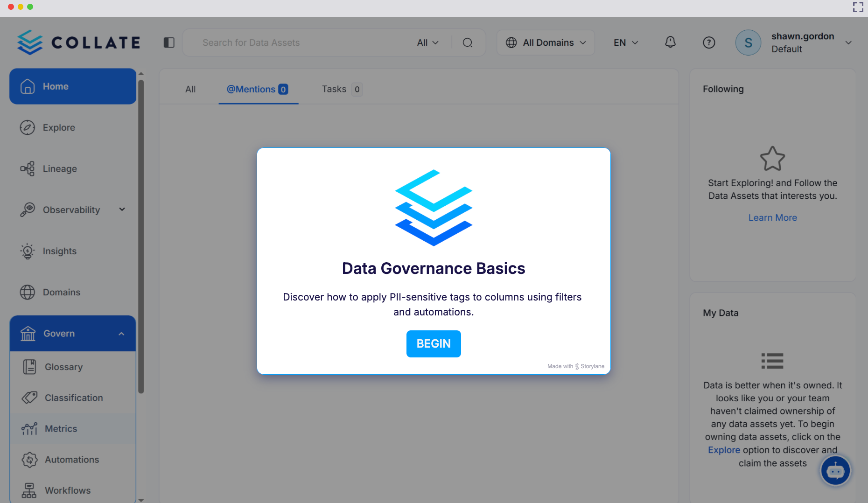Open the Explore section in the sidebar
This screenshot has height=503, width=868.
(x=58, y=127)
